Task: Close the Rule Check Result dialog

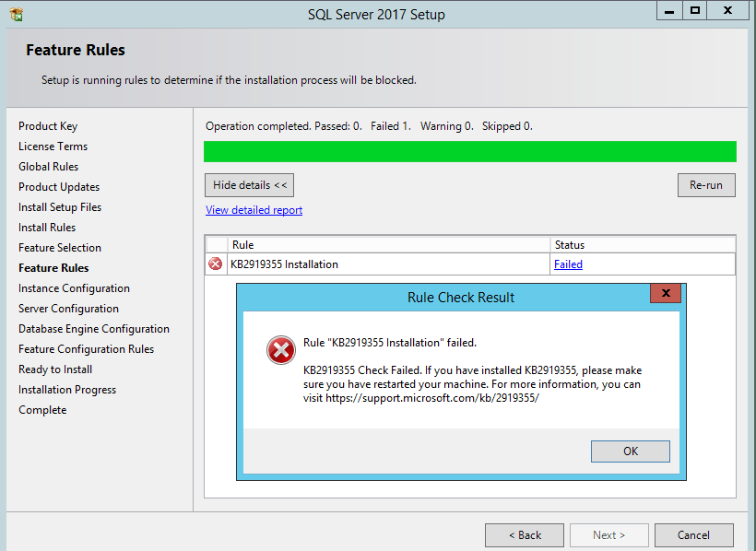Action: click(x=666, y=293)
